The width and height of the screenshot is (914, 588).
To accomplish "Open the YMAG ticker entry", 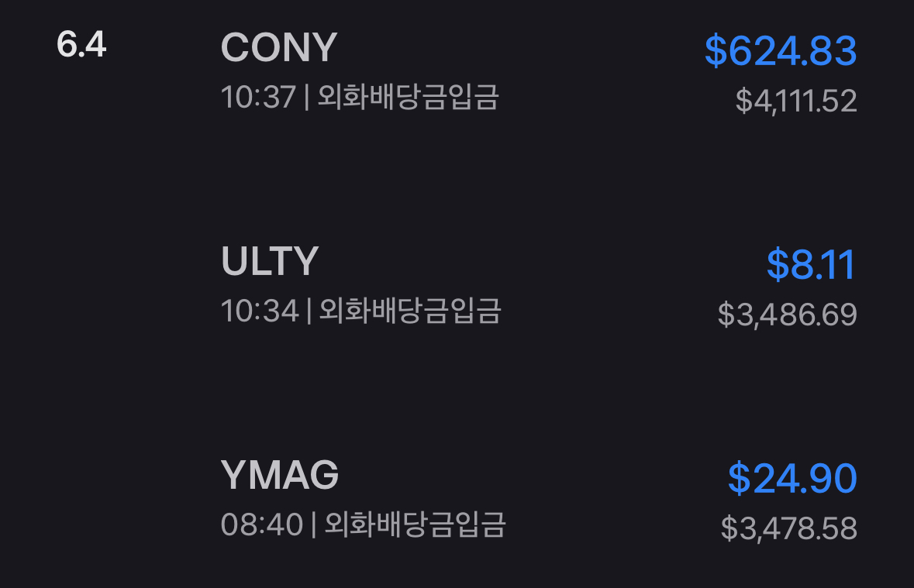I will [x=280, y=475].
